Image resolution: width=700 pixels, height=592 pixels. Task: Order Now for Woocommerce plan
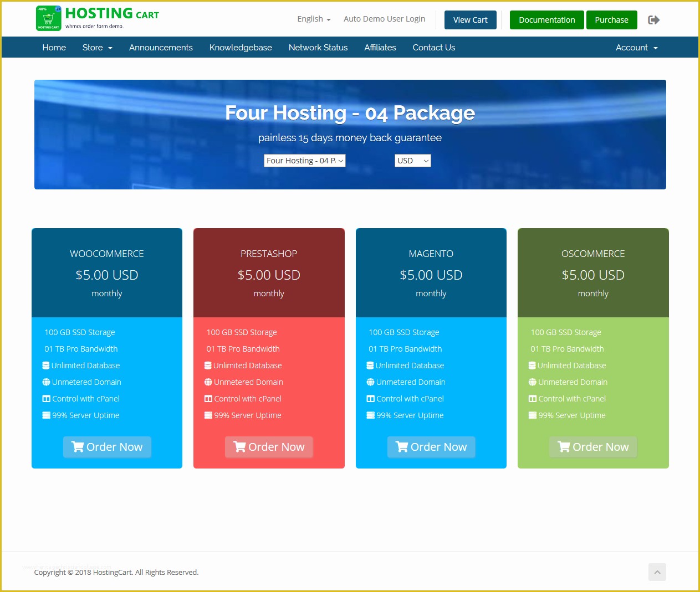[x=107, y=447]
